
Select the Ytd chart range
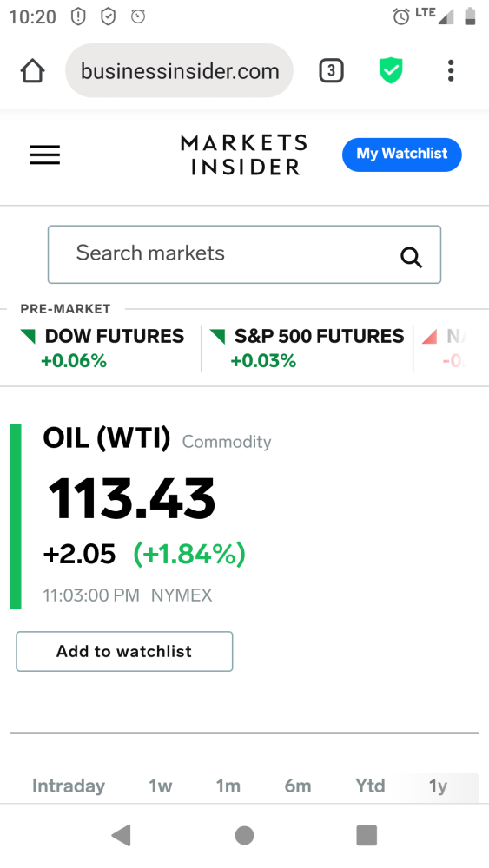point(370,786)
